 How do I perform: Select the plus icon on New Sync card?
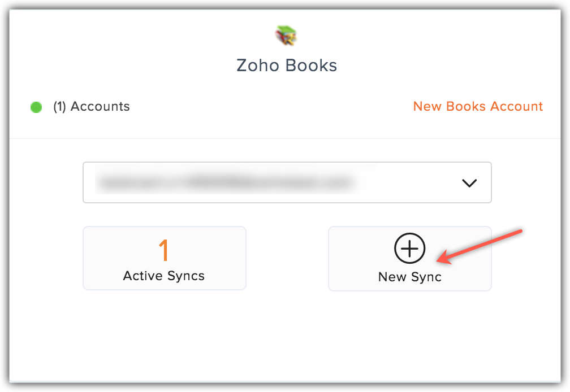pyautogui.click(x=409, y=247)
